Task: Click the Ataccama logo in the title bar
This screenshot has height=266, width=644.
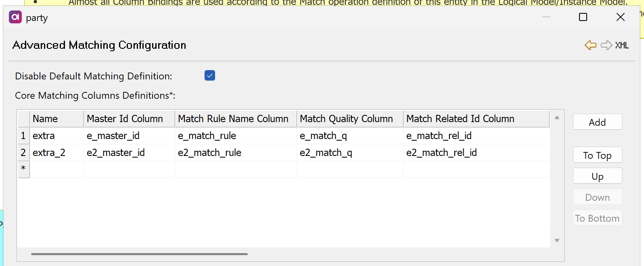Action: coord(15,17)
